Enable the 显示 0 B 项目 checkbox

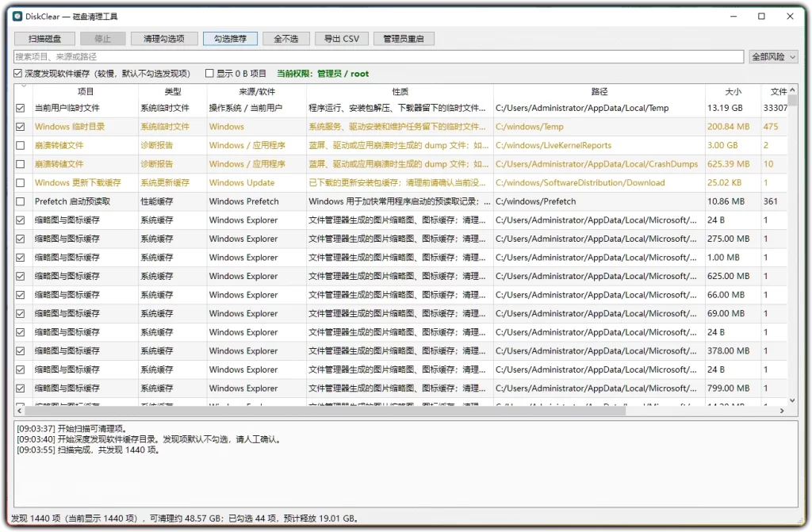click(x=209, y=74)
